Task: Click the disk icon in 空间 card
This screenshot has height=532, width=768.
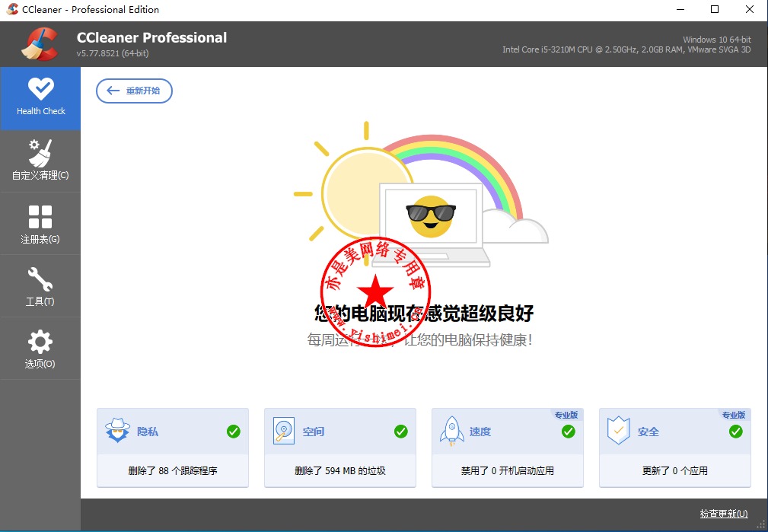Action: pyautogui.click(x=284, y=431)
